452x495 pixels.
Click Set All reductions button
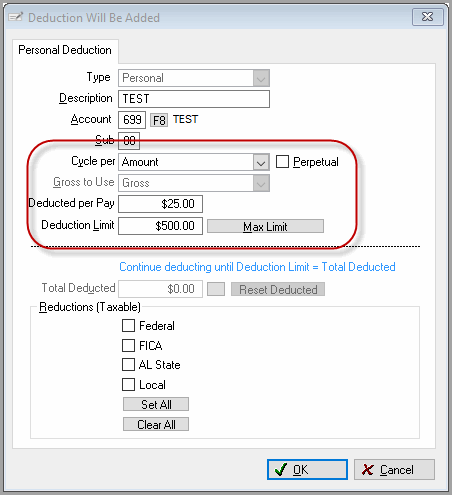click(156, 404)
